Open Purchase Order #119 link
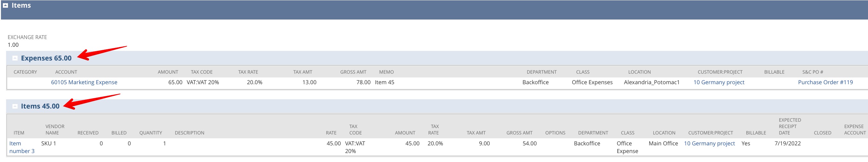 point(825,82)
